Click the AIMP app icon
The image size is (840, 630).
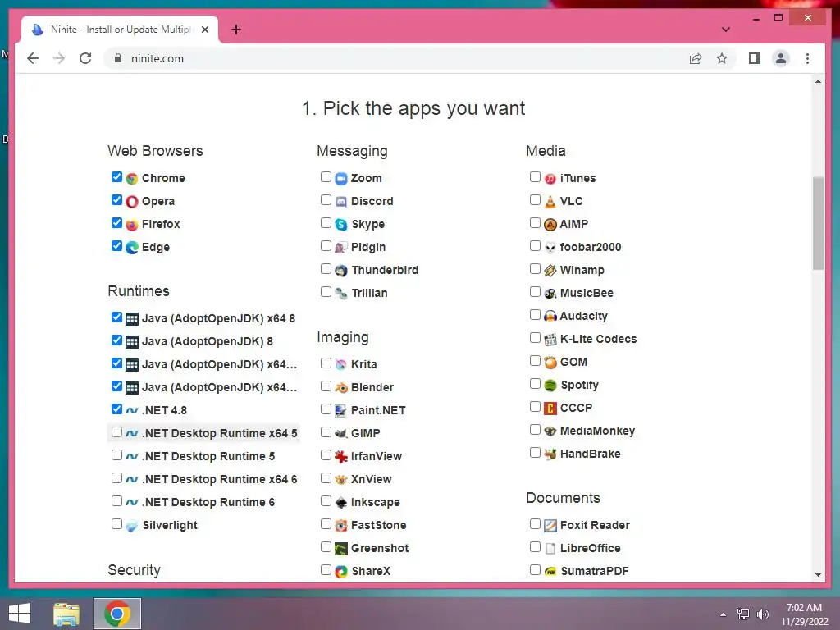click(x=550, y=225)
